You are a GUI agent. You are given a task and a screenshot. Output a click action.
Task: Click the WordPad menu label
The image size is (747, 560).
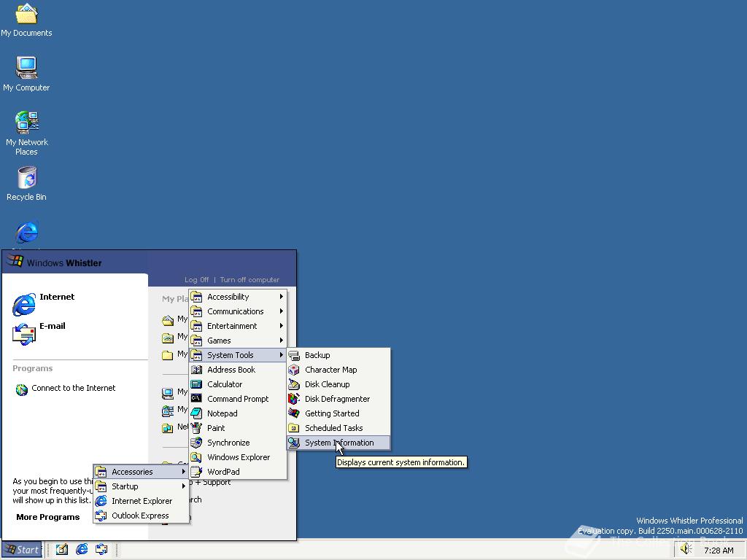[223, 472]
